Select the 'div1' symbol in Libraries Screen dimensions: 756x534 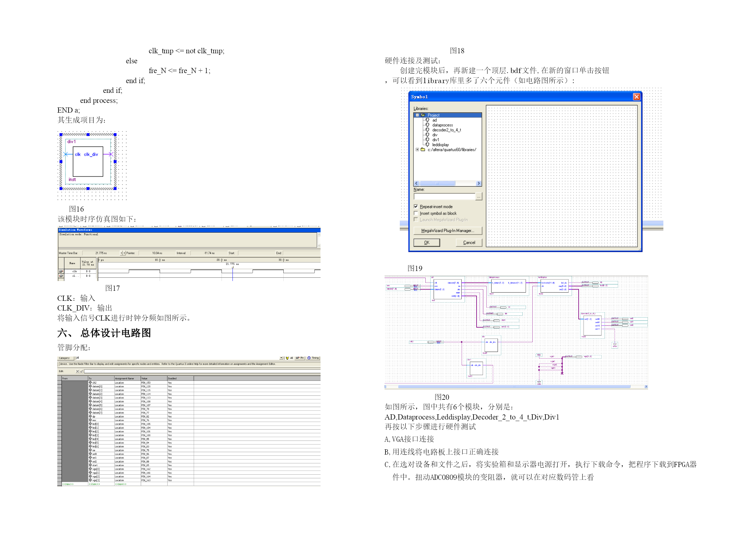435,140
